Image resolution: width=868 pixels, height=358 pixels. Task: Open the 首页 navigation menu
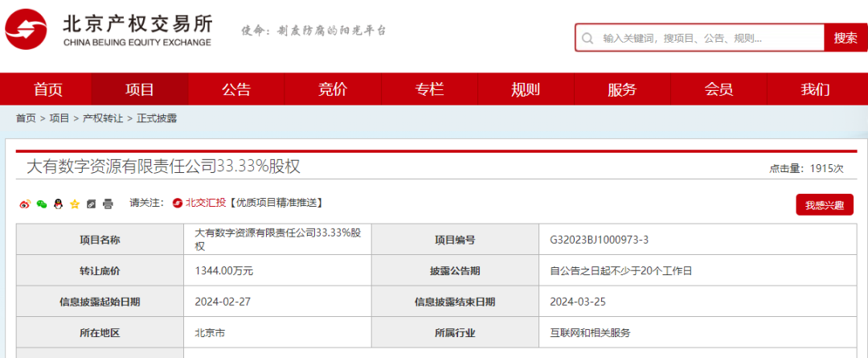48,89
